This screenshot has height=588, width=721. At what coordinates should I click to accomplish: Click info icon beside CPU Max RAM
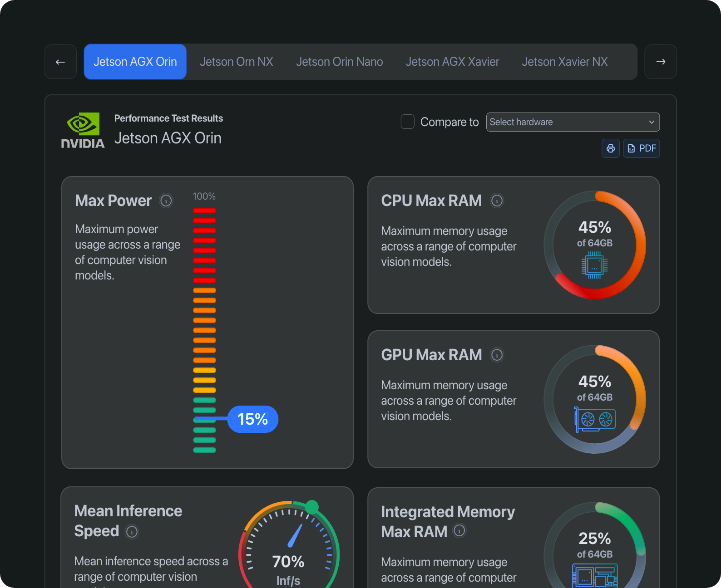pos(497,201)
